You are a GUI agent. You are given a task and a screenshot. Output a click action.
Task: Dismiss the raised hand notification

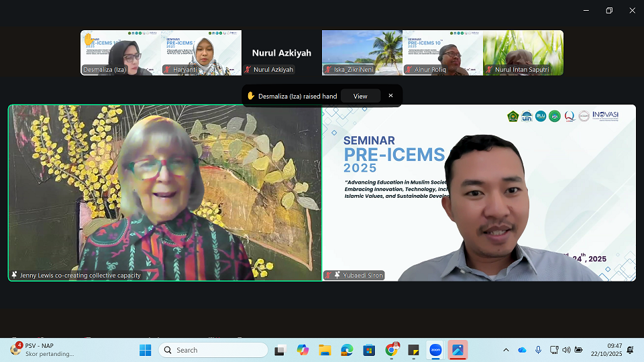(390, 96)
